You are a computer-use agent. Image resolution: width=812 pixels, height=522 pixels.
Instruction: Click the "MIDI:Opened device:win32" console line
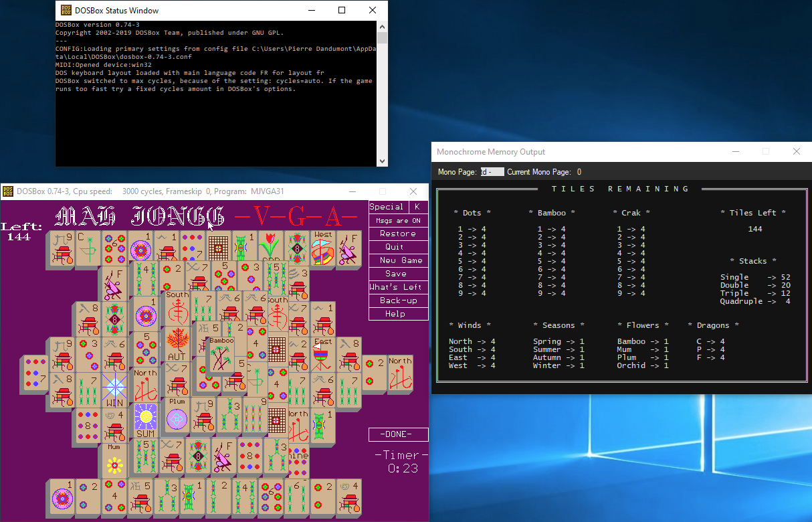pyautogui.click(x=103, y=65)
